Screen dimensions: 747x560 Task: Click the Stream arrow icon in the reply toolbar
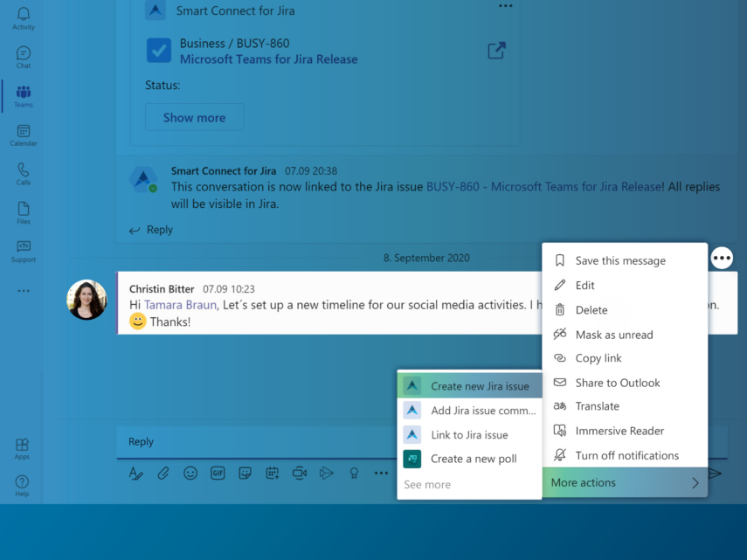[x=327, y=473]
